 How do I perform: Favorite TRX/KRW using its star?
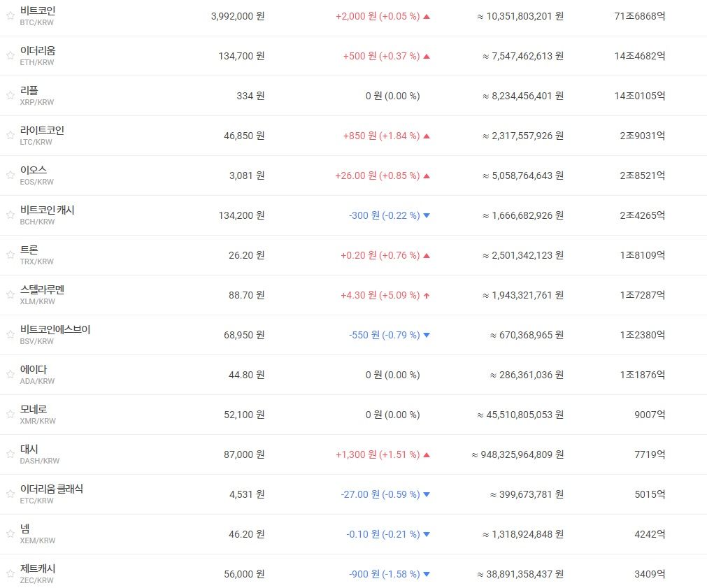(10, 255)
